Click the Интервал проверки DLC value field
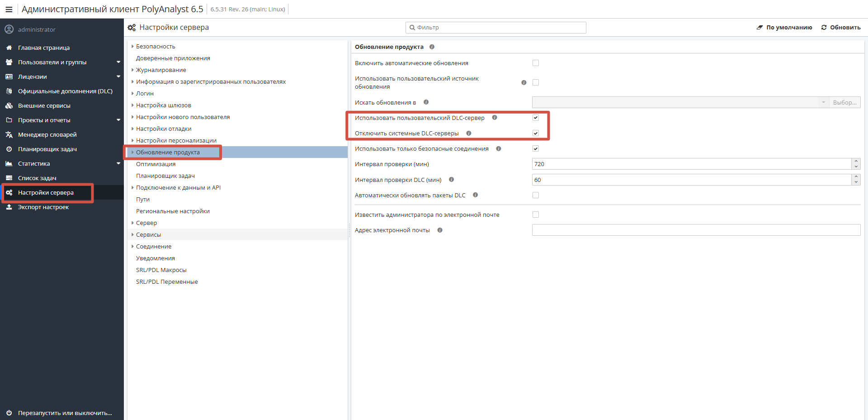868x420 pixels. 692,180
